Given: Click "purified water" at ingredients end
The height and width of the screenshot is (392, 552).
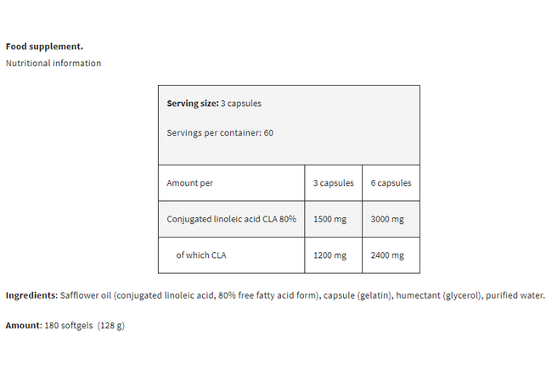Looking at the screenshot, I should pyautogui.click(x=512, y=295).
